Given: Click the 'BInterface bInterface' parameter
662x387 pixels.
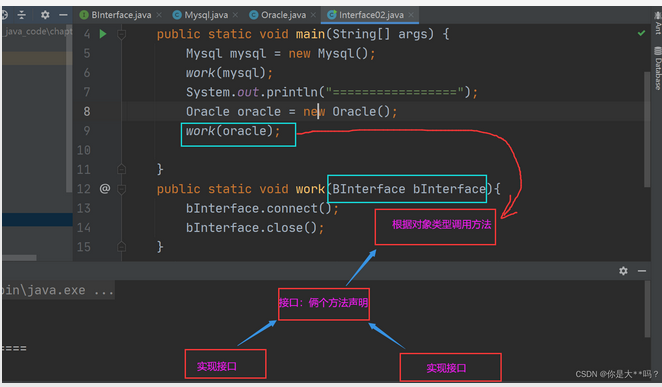Looking at the screenshot, I should 409,189.
